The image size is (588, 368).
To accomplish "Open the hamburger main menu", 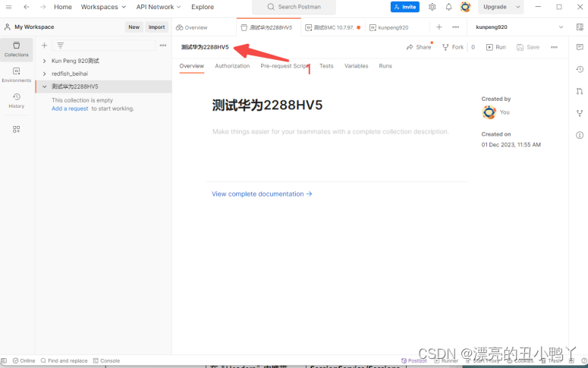I will (x=8, y=7).
